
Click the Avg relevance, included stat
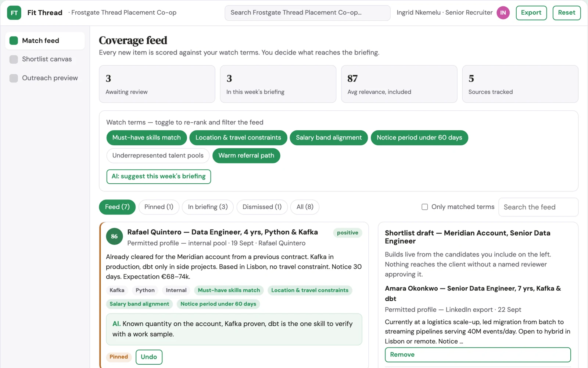pyautogui.click(x=399, y=84)
